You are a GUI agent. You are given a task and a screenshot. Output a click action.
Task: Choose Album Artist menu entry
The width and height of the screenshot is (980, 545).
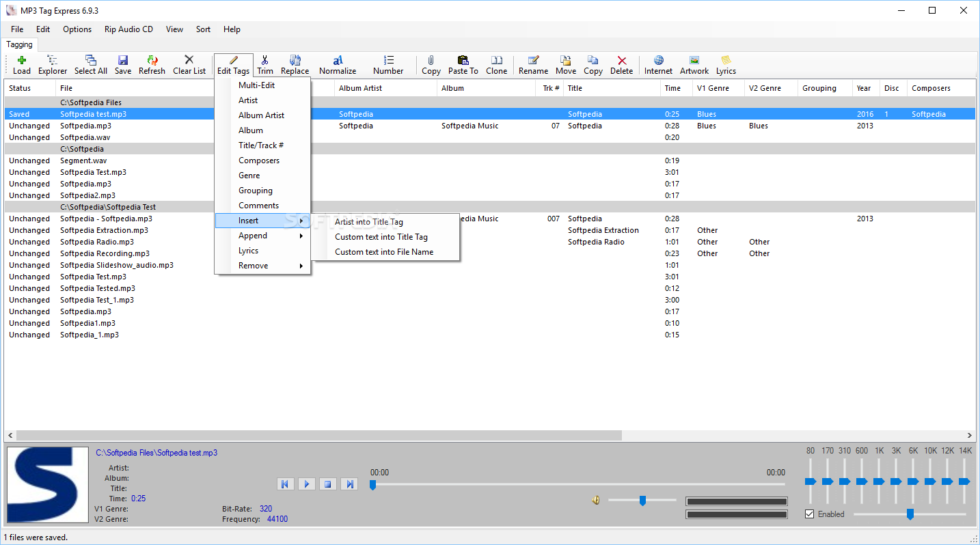(263, 115)
